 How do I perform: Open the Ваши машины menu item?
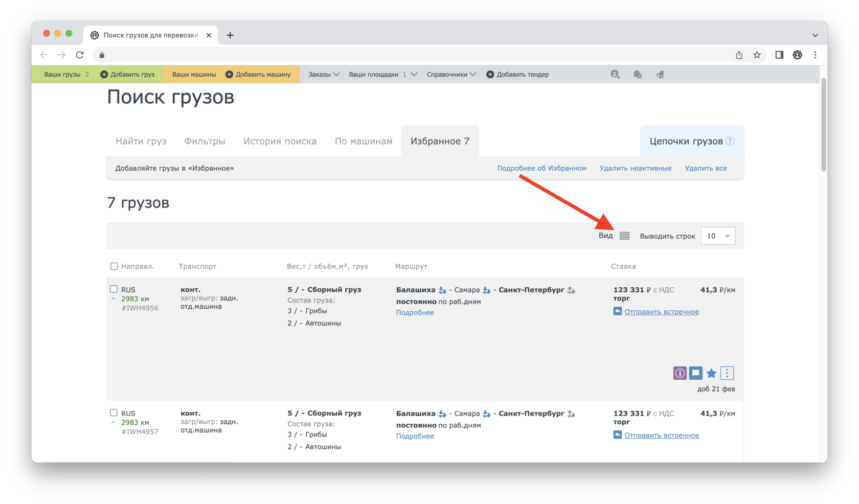point(194,75)
